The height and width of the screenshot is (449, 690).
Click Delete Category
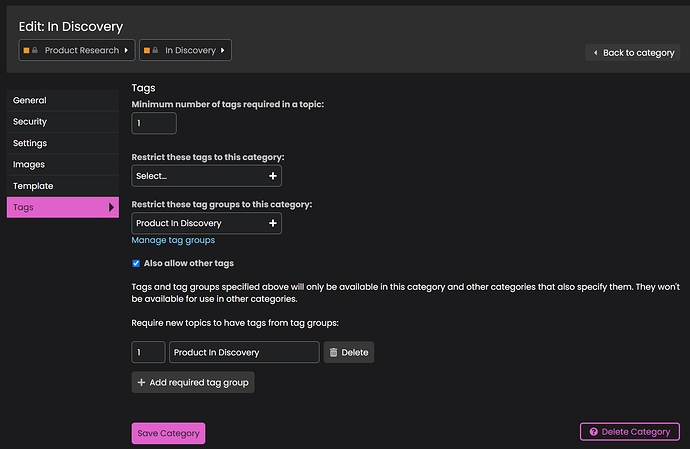pos(630,432)
